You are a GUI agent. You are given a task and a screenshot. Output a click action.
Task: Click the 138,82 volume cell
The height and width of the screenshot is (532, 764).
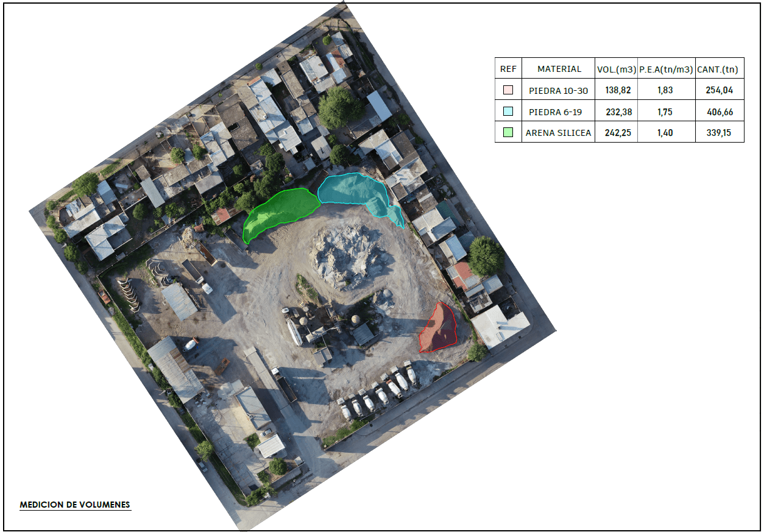[x=617, y=91]
